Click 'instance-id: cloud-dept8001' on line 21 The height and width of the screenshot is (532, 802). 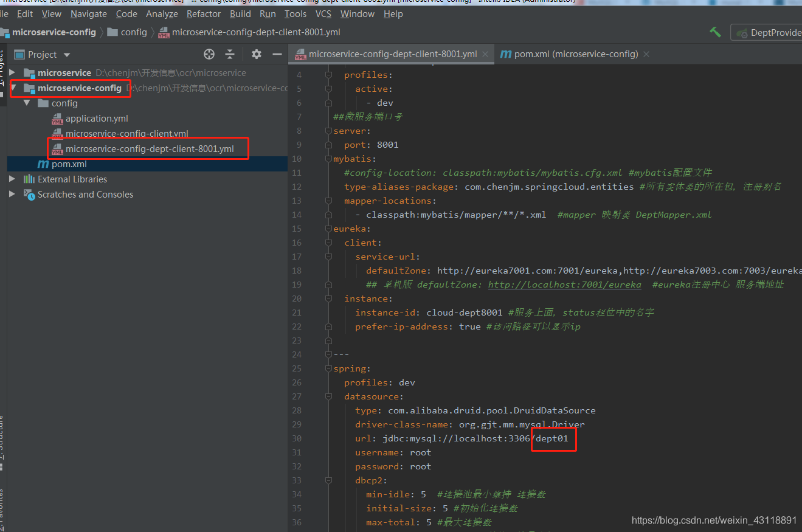tap(429, 313)
